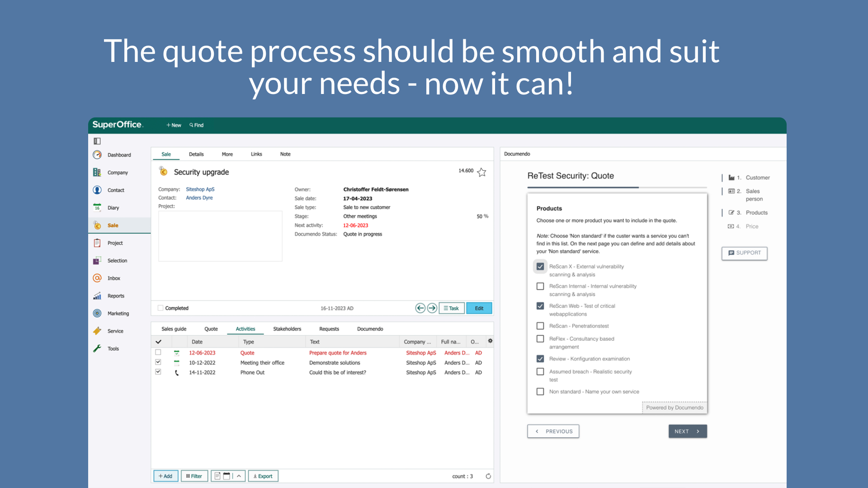868x488 pixels.
Task: Toggle the sidebar collapse icon
Action: coord(97,141)
